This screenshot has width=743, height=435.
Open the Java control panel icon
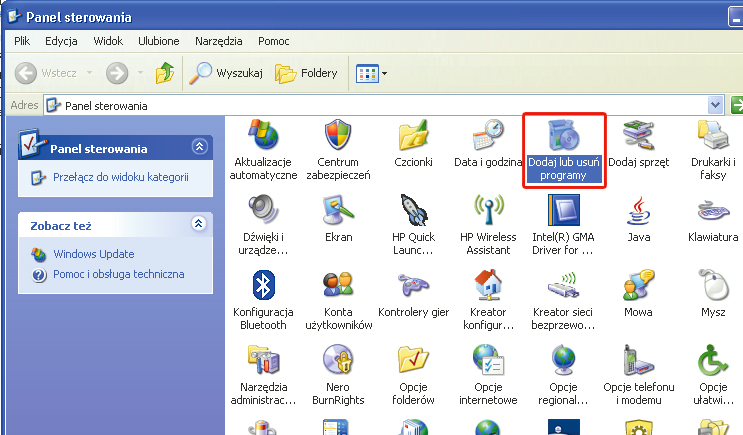point(638,212)
